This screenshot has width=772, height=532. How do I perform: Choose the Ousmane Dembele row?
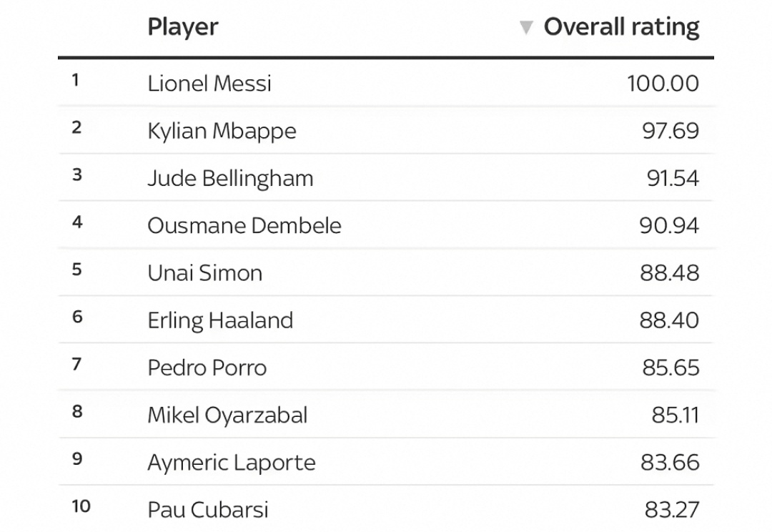[x=386, y=226]
